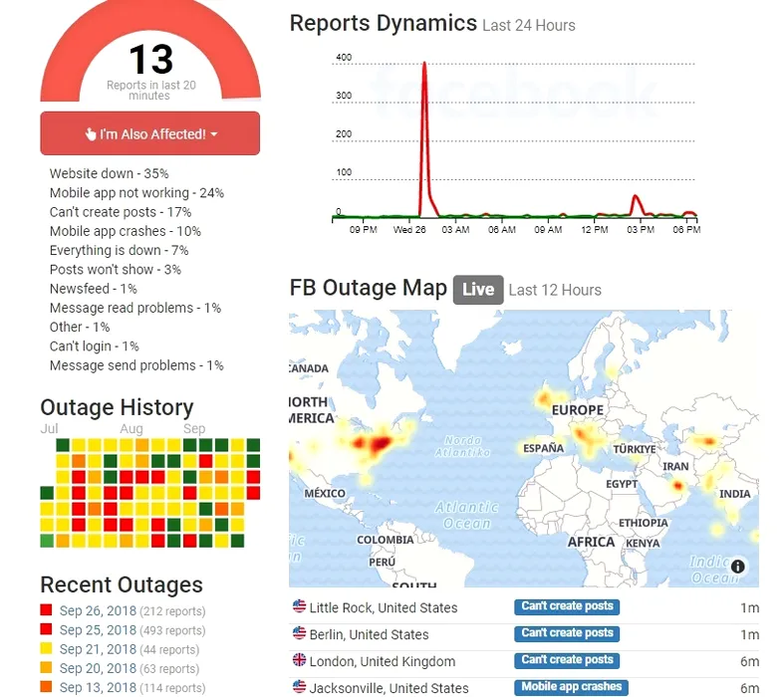Click Can't create posts tag for London

click(567, 660)
